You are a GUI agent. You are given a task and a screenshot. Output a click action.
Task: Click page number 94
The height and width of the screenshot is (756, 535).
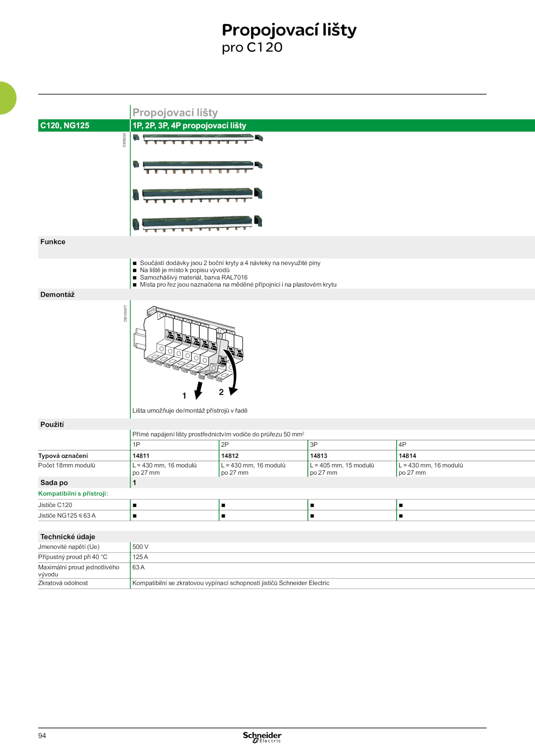click(x=42, y=736)
